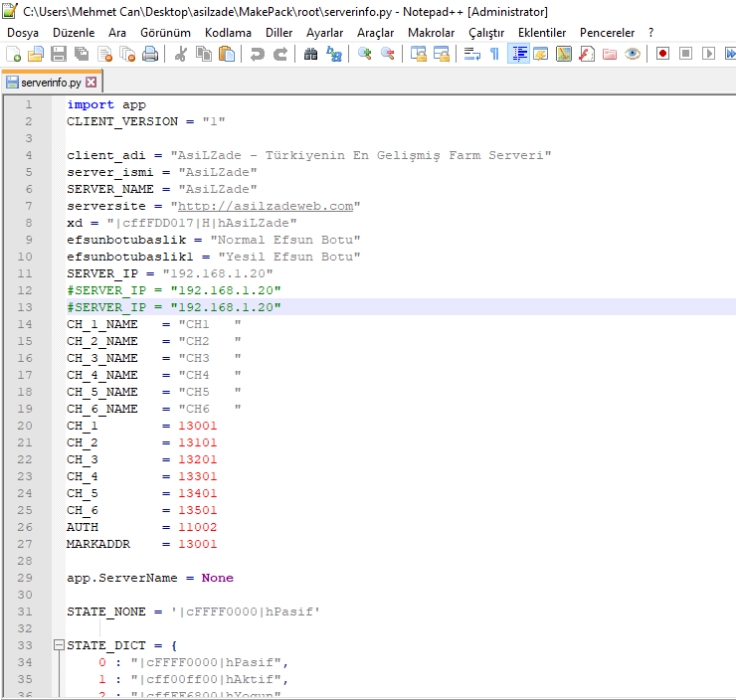Cut selection with scissors icon
736x700 pixels.
coord(181,54)
